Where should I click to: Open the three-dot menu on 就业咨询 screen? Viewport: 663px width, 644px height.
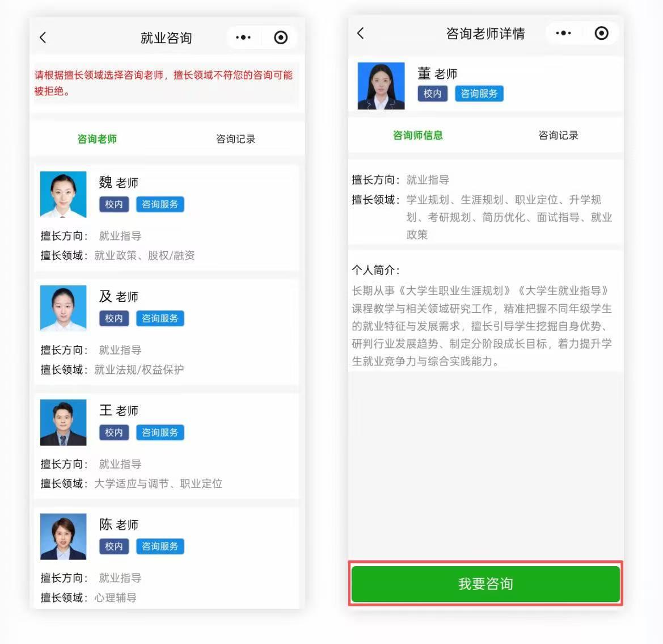click(243, 37)
